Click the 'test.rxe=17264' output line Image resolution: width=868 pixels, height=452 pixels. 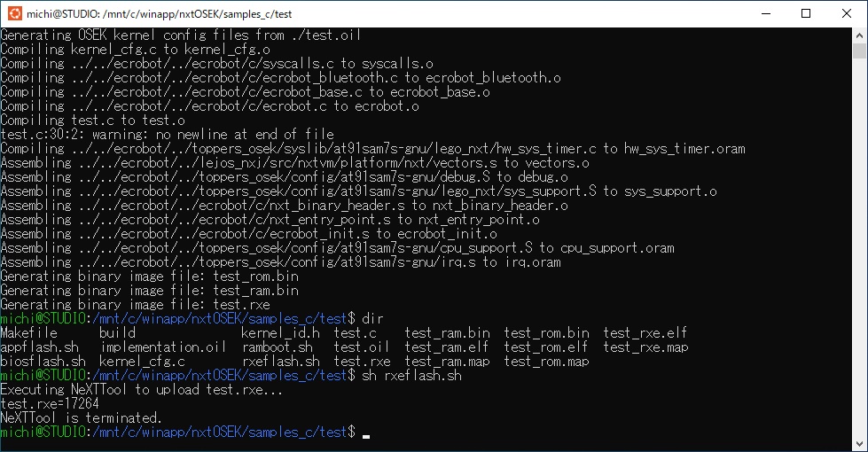pos(50,404)
